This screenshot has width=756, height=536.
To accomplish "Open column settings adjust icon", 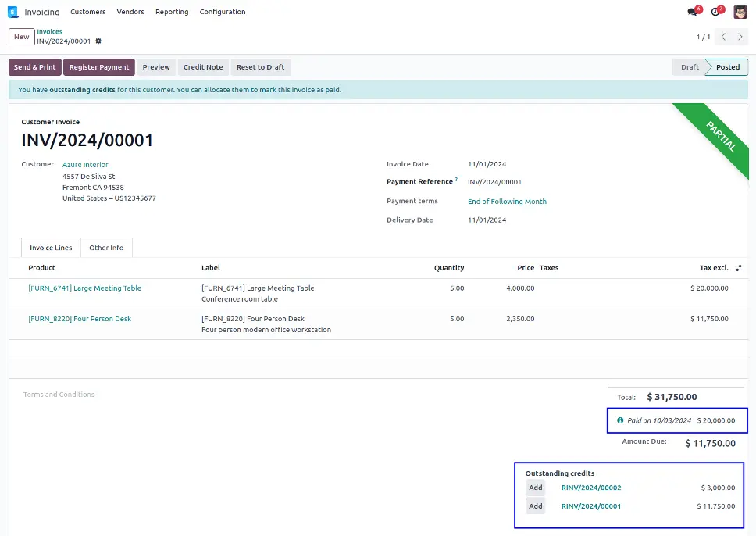I will click(739, 268).
